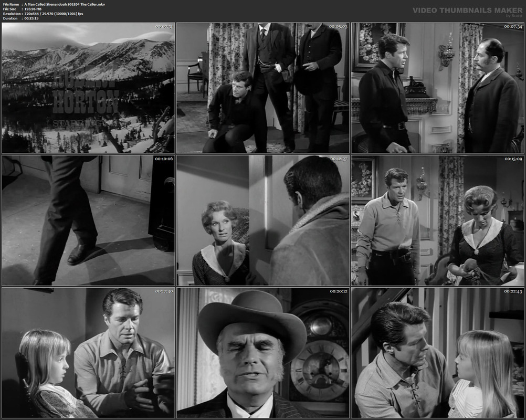This screenshot has width=526, height=420.
Task: Click the 'VIDEO THUMBNAILS MAKER' title text
Action: click(467, 10)
